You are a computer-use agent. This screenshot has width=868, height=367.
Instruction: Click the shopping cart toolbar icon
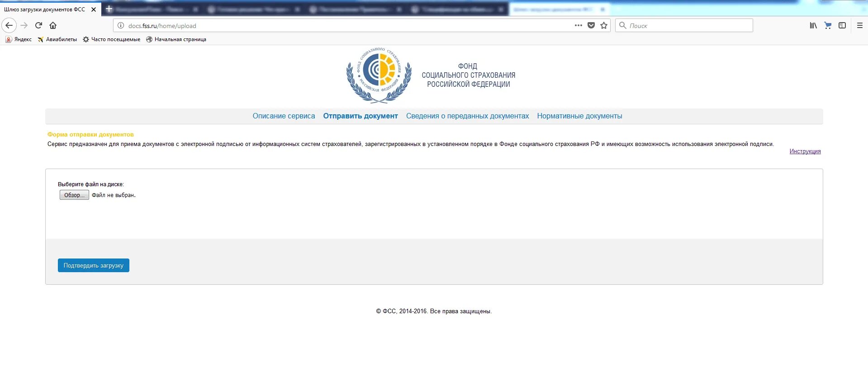828,26
